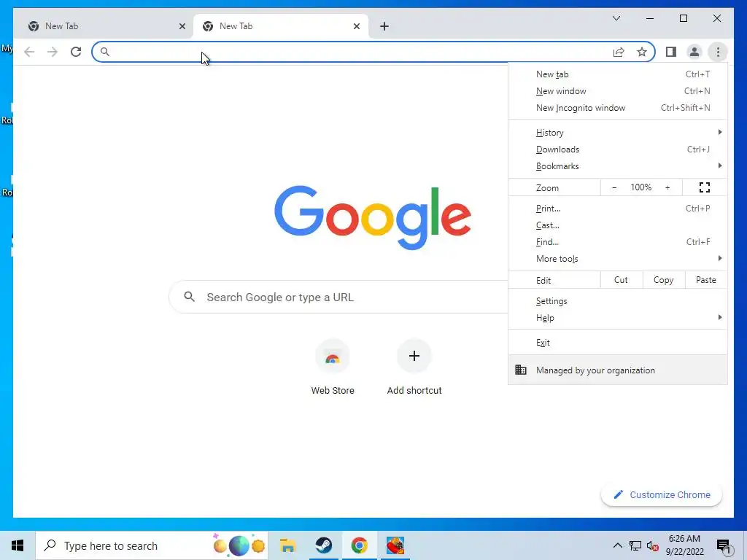Click the muted volume tray icon
Viewport: 747px width, 560px height.
tap(652, 545)
